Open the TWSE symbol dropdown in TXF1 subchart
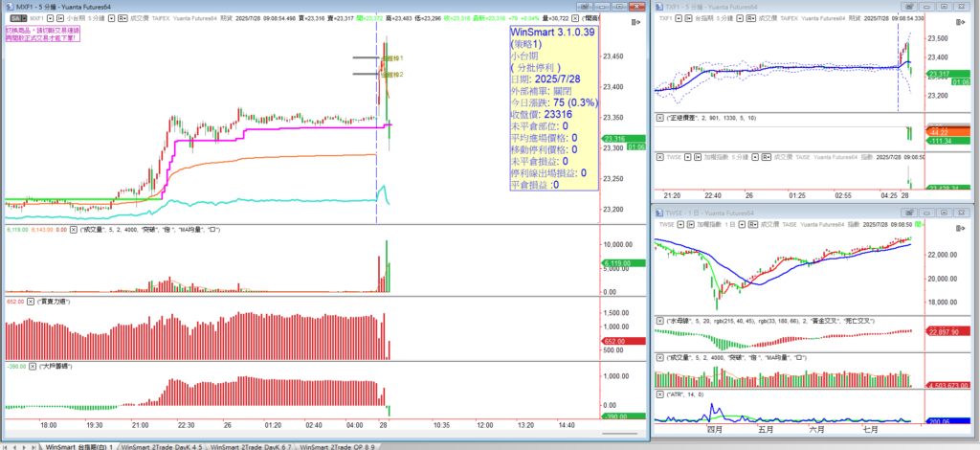The image size is (980, 450). pos(688,157)
